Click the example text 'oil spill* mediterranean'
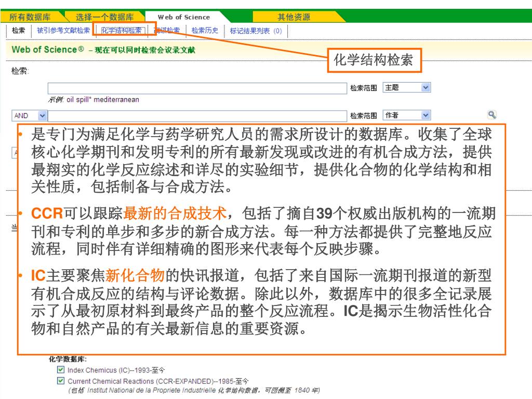The height and width of the screenshot is (399, 532). pyautogui.click(x=103, y=100)
